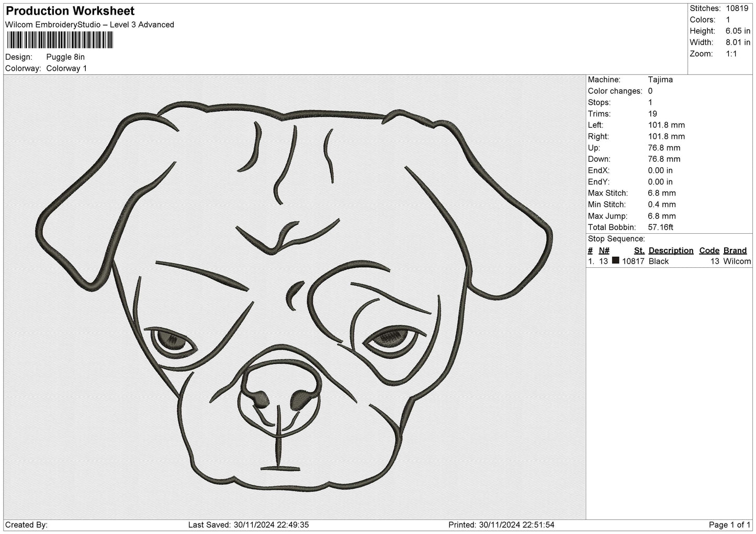Click 'Page 1 of 1' in footer
The image size is (756, 534).
730,525
